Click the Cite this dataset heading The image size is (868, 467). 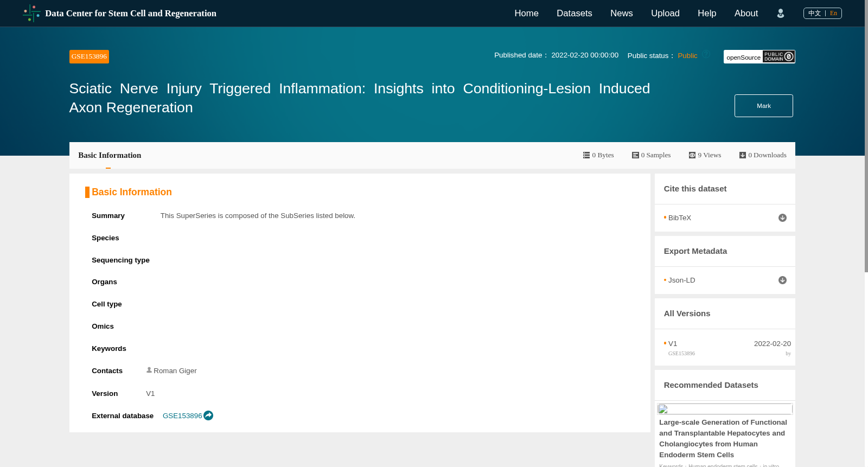695,189
